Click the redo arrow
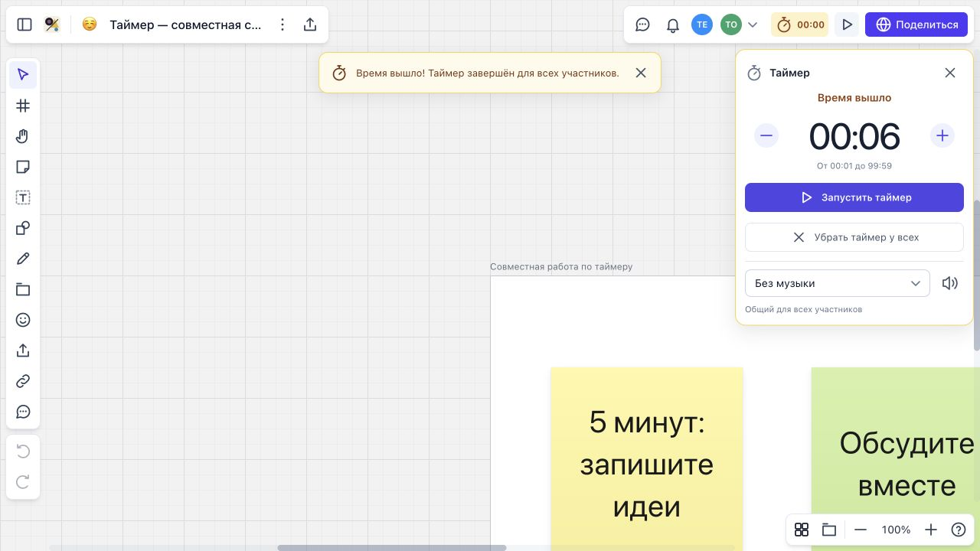 23,482
